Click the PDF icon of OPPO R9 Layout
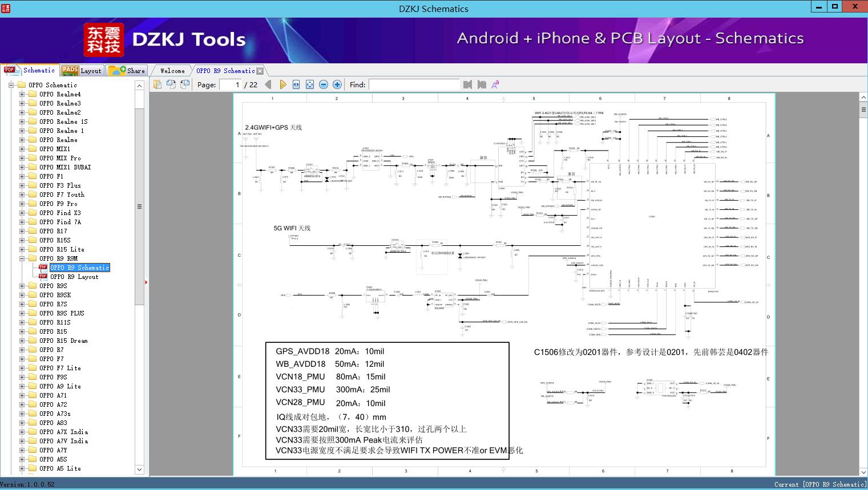Image resolution: width=868 pixels, height=490 pixels. point(43,277)
